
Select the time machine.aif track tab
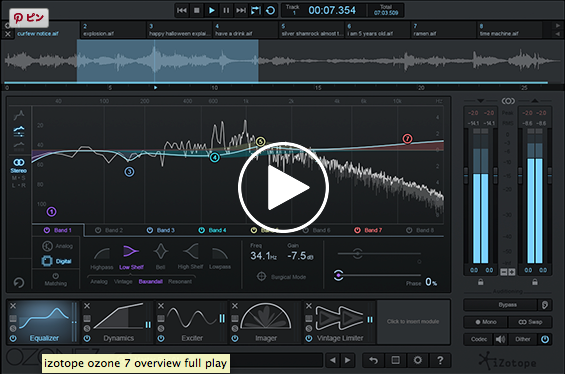coord(510,30)
